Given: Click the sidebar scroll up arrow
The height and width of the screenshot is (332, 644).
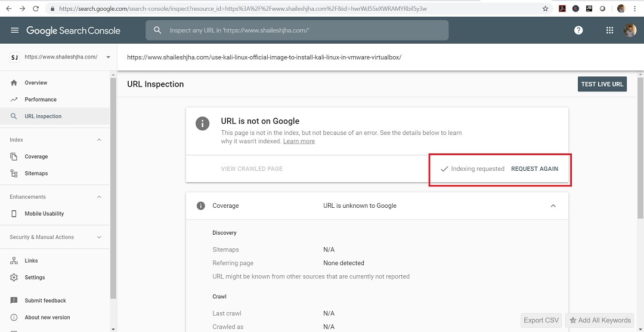Looking at the screenshot, I should (113, 75).
